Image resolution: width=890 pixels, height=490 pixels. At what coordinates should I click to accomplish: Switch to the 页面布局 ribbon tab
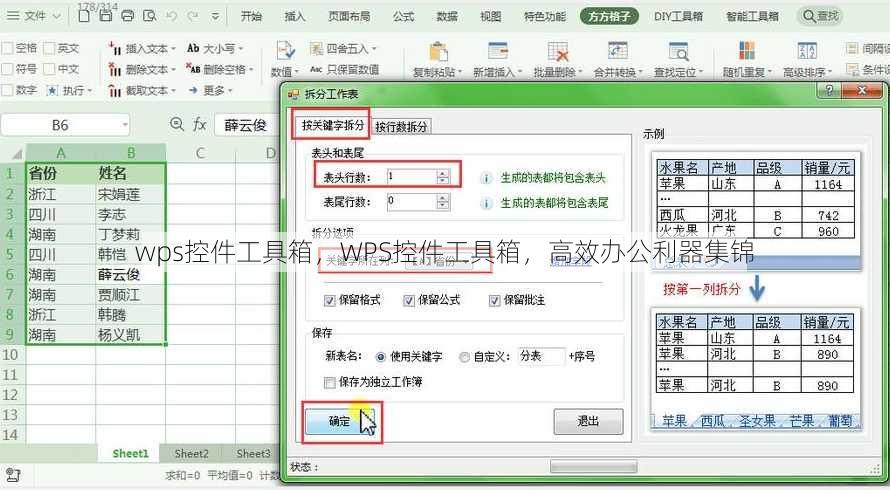click(x=349, y=16)
